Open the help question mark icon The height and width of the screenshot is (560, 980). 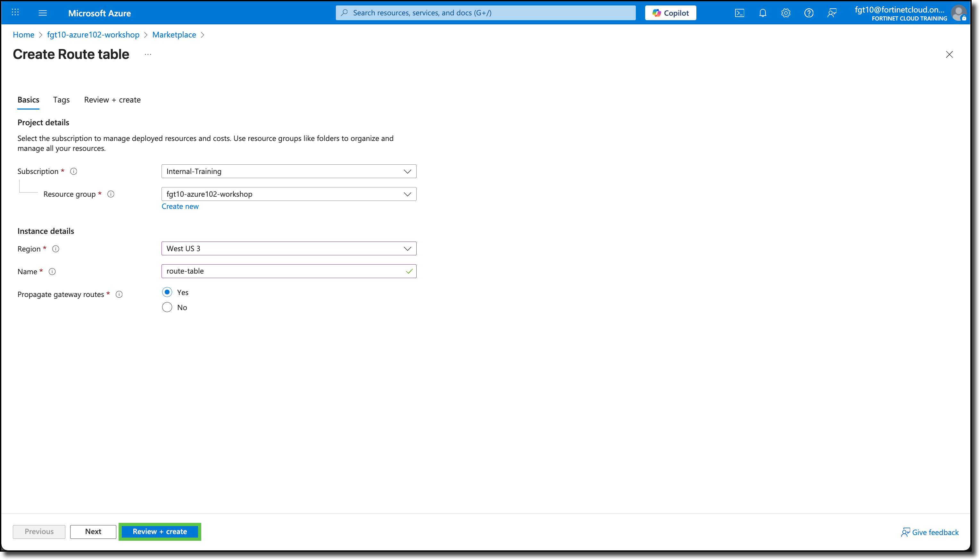pyautogui.click(x=809, y=13)
